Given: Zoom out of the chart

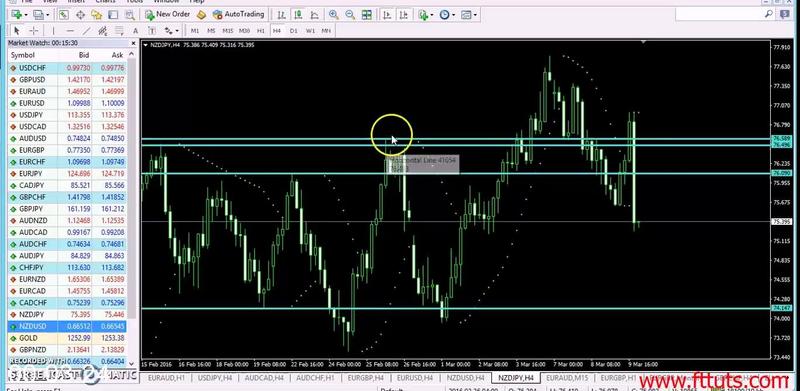Looking at the screenshot, I should pos(350,14).
